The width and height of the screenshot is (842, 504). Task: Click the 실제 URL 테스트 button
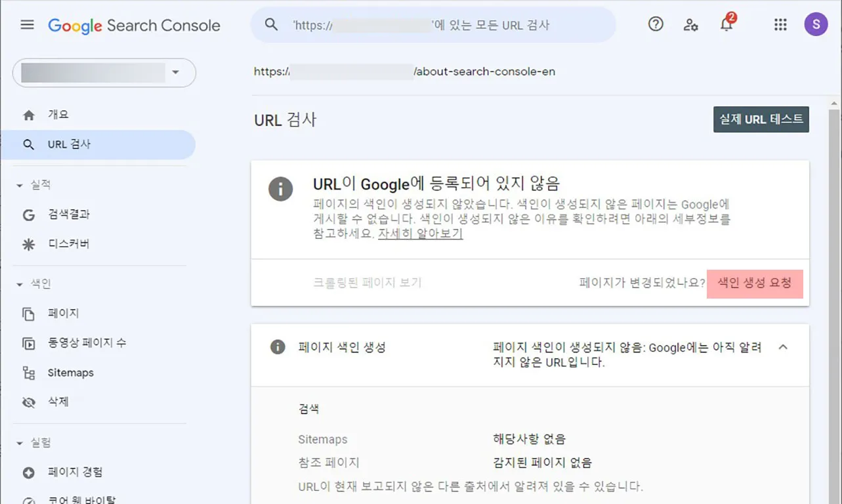pos(761,119)
